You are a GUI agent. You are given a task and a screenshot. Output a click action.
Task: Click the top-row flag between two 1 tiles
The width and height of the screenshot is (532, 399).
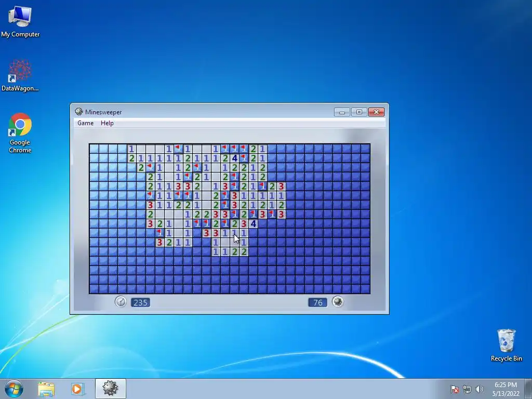coord(178,149)
